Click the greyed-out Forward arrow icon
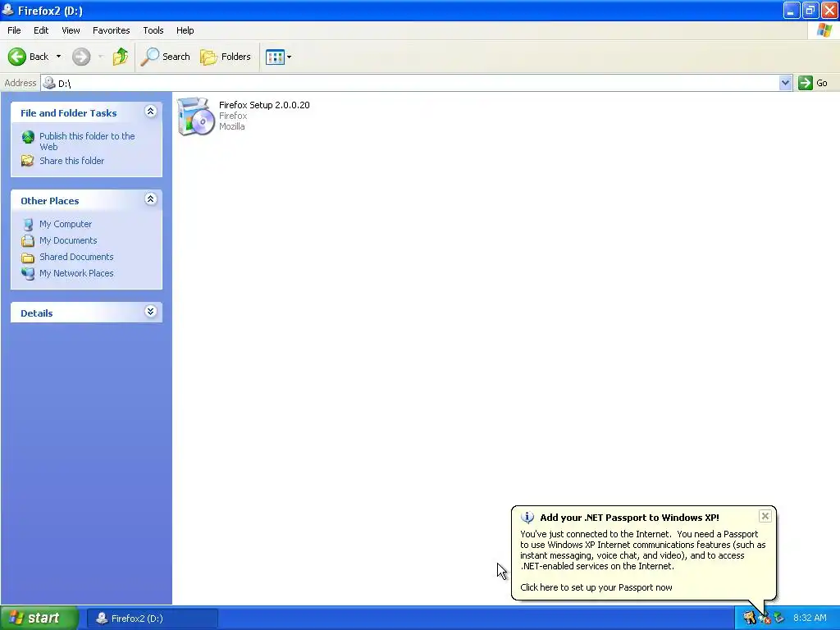This screenshot has width=840, height=630. click(81, 57)
